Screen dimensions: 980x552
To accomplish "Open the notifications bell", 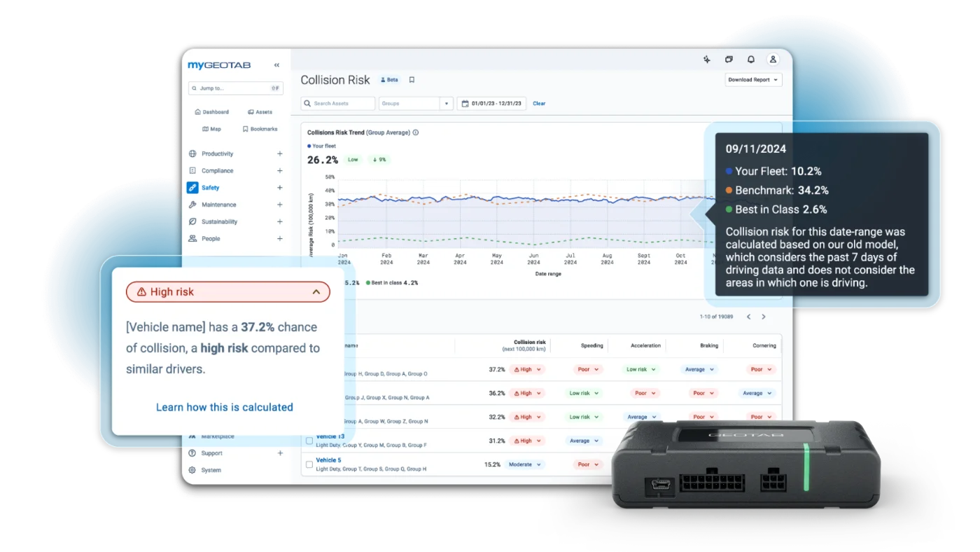I will click(x=751, y=60).
